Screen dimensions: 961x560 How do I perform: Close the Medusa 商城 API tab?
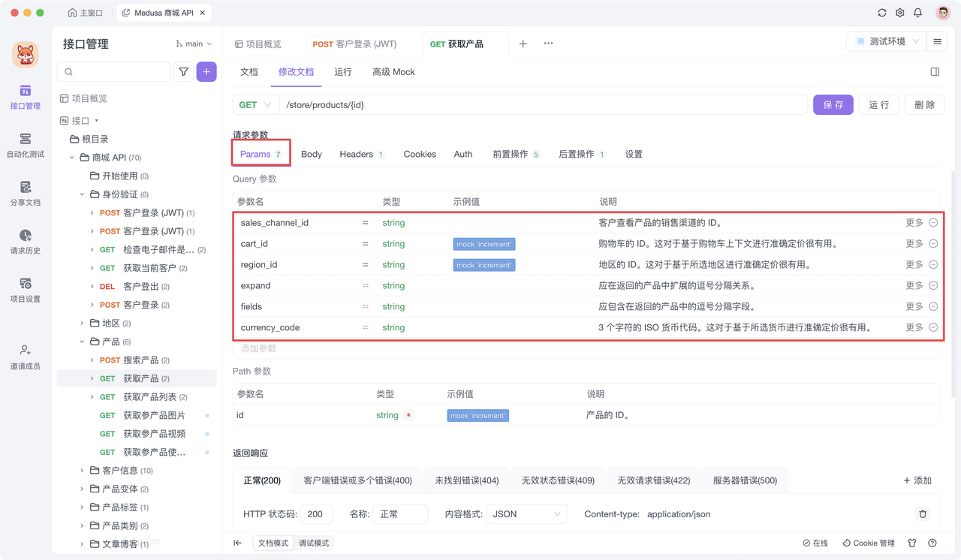203,13
